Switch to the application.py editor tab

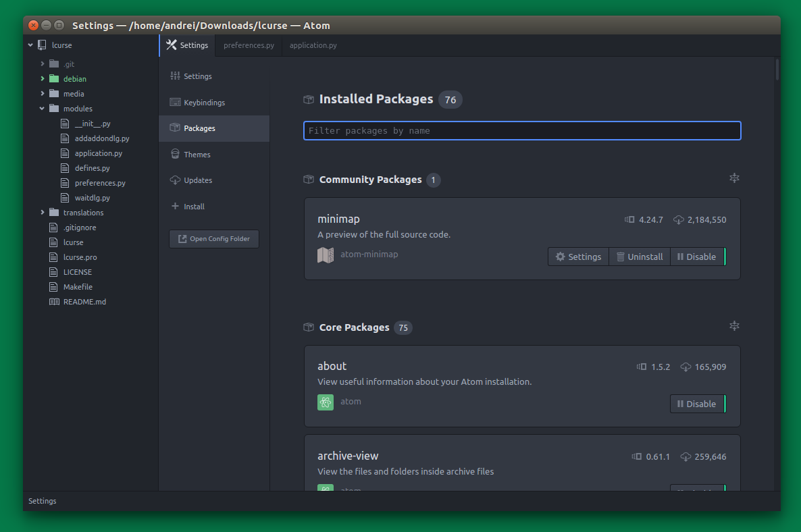click(x=313, y=45)
